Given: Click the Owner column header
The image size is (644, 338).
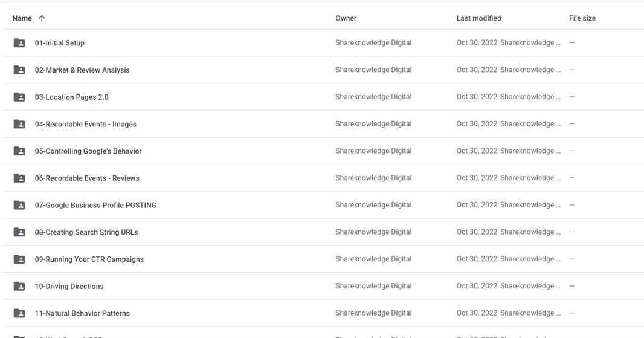Looking at the screenshot, I should coord(346,18).
